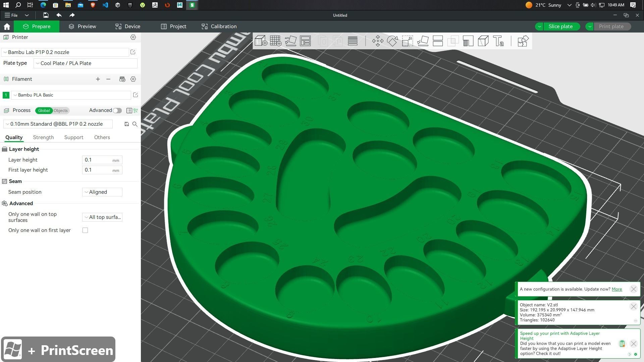The image size is (644, 362).
Task: Click the Add object cube icon
Action: click(261, 41)
